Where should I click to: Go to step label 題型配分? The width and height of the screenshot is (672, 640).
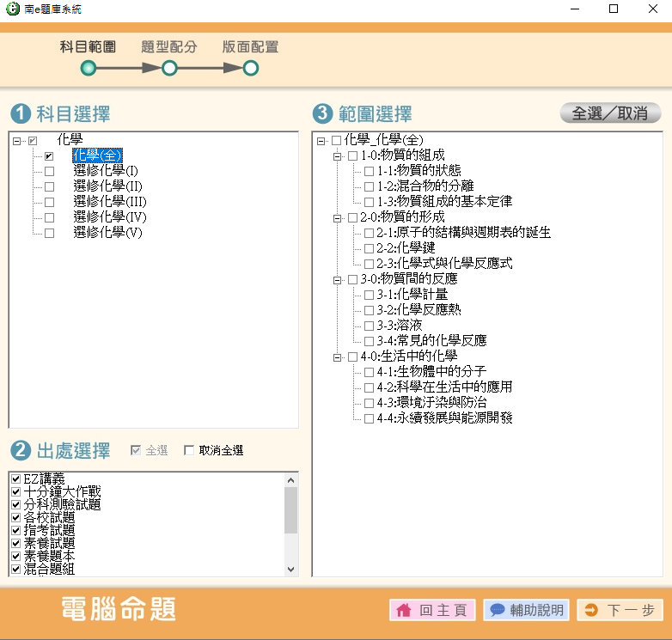click(x=169, y=46)
